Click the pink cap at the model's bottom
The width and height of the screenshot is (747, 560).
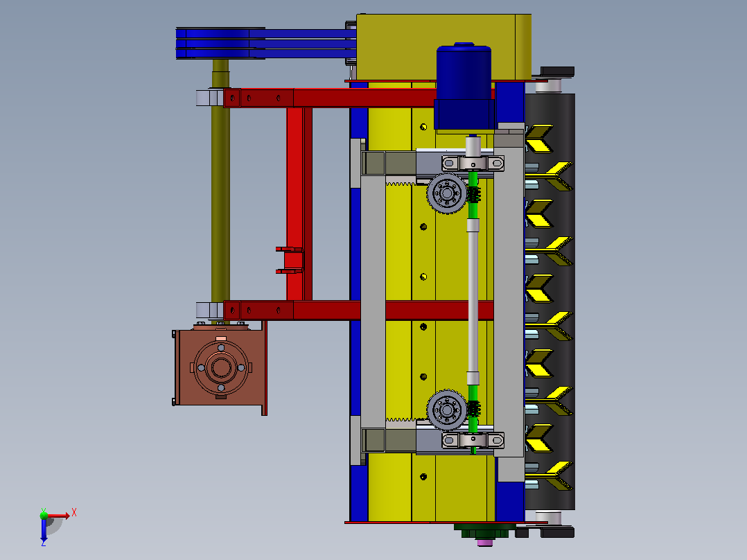click(x=485, y=543)
